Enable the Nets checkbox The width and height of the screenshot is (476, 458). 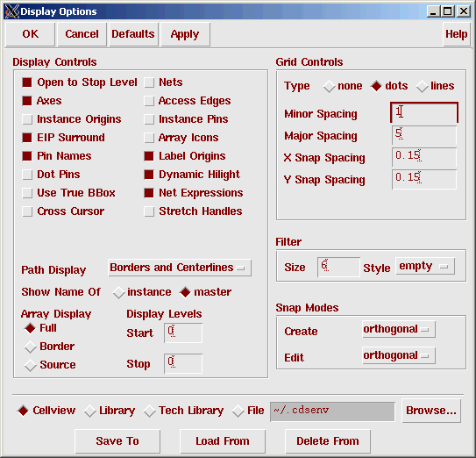tap(149, 82)
